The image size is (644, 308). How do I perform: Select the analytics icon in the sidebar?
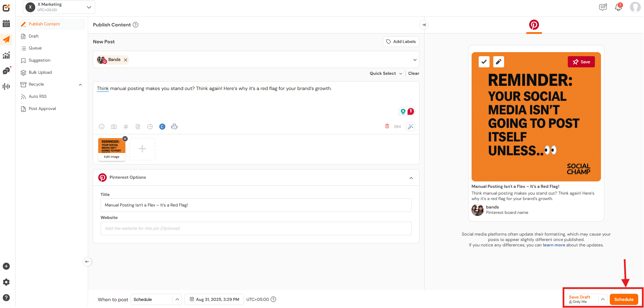6,55
